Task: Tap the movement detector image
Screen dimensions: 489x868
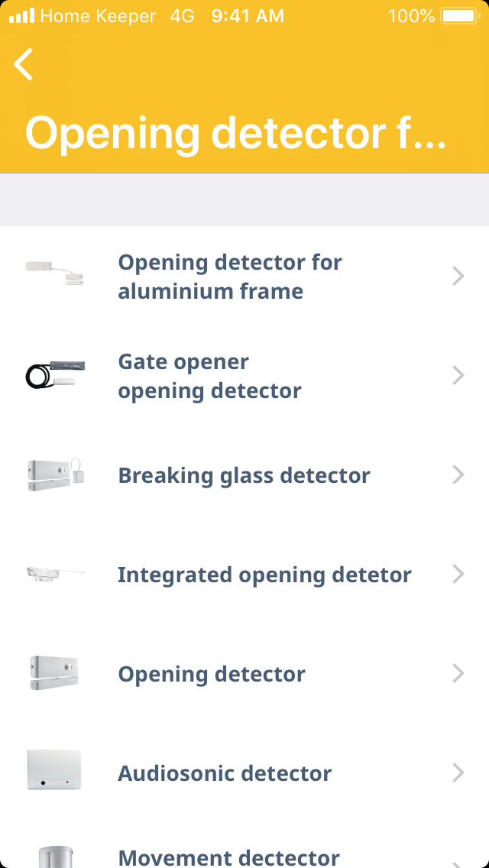Action: (x=54, y=854)
